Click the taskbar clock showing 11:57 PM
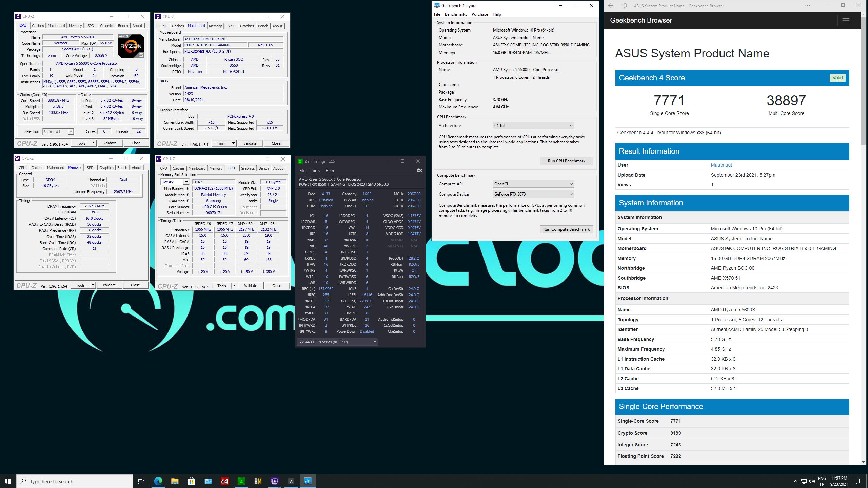Viewport: 868px width, 488px height. tap(839, 481)
